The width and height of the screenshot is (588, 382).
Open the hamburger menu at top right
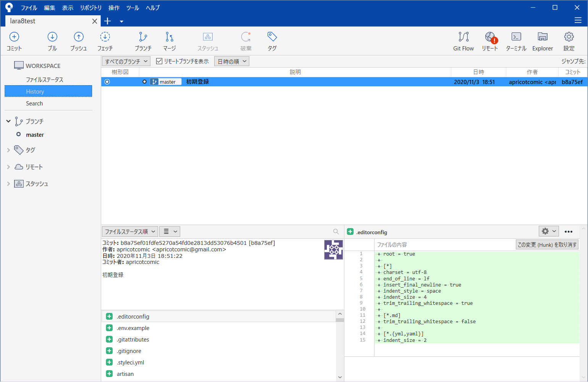coord(578,20)
